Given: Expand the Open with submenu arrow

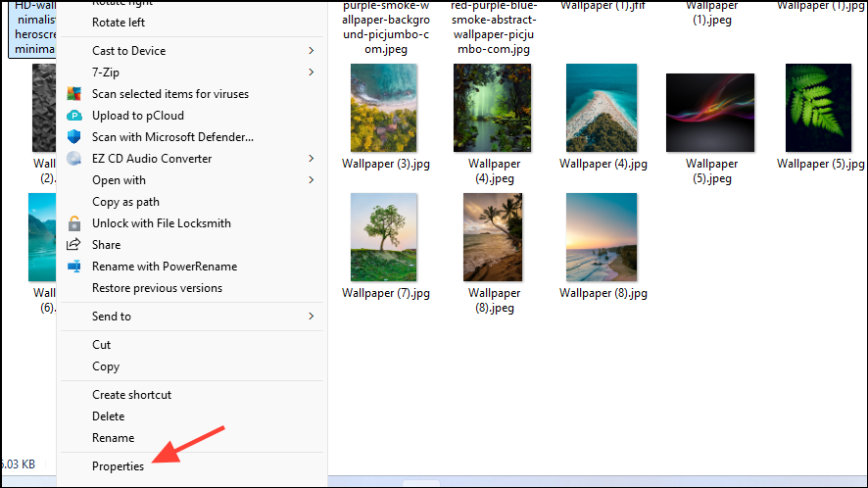Looking at the screenshot, I should pyautogui.click(x=312, y=180).
